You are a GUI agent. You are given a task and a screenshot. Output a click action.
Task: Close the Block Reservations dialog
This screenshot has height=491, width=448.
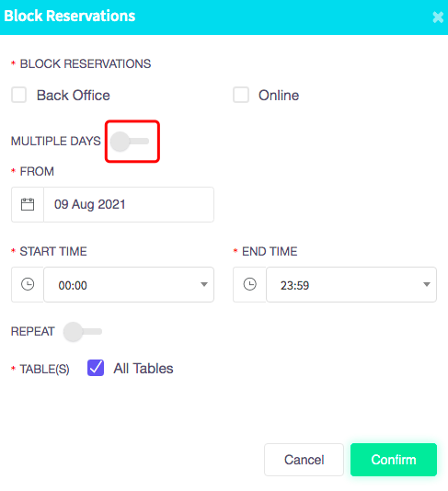[438, 17]
